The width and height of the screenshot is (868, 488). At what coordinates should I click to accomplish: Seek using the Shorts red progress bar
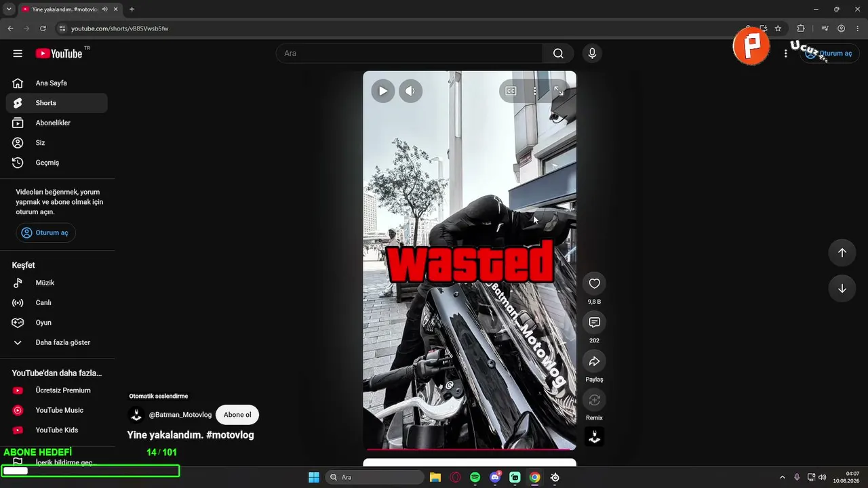[469, 449]
